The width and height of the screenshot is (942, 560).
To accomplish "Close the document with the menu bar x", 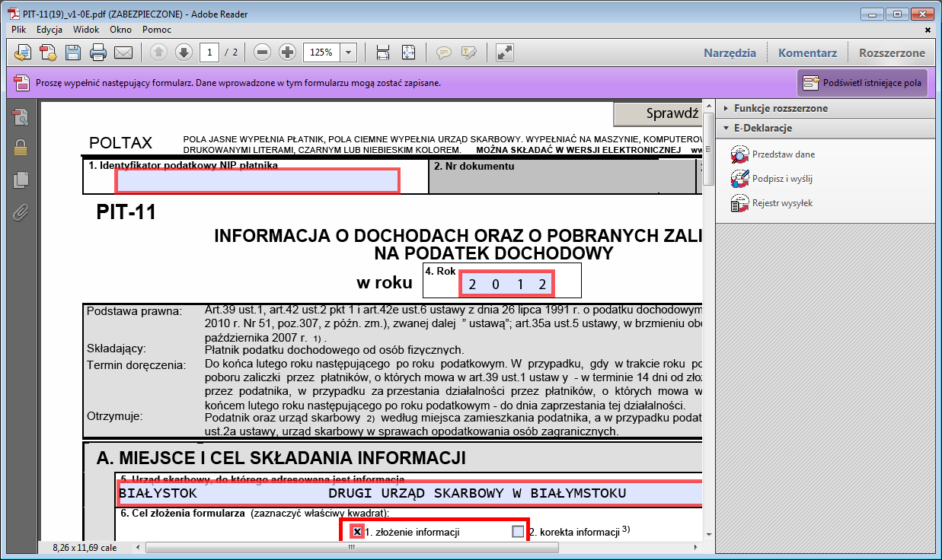I will pyautogui.click(x=928, y=30).
